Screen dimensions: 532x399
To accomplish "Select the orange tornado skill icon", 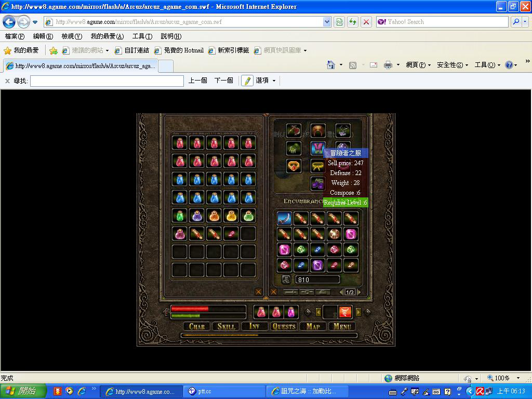I will 345,312.
